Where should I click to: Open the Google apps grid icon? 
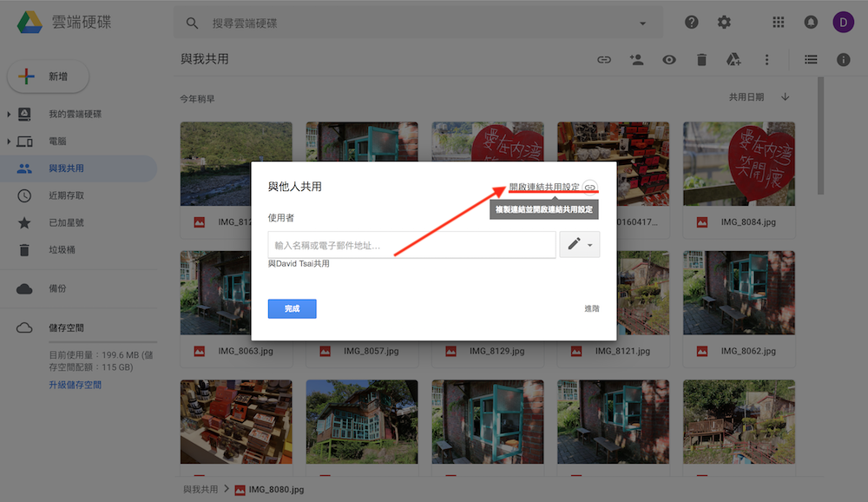[778, 22]
